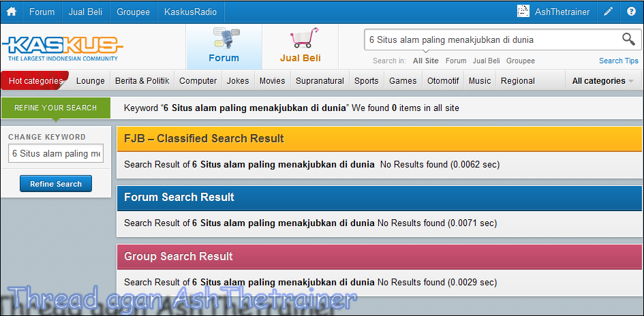Open the Jokes category
Image resolution: width=644 pixels, height=316 pixels.
point(238,81)
